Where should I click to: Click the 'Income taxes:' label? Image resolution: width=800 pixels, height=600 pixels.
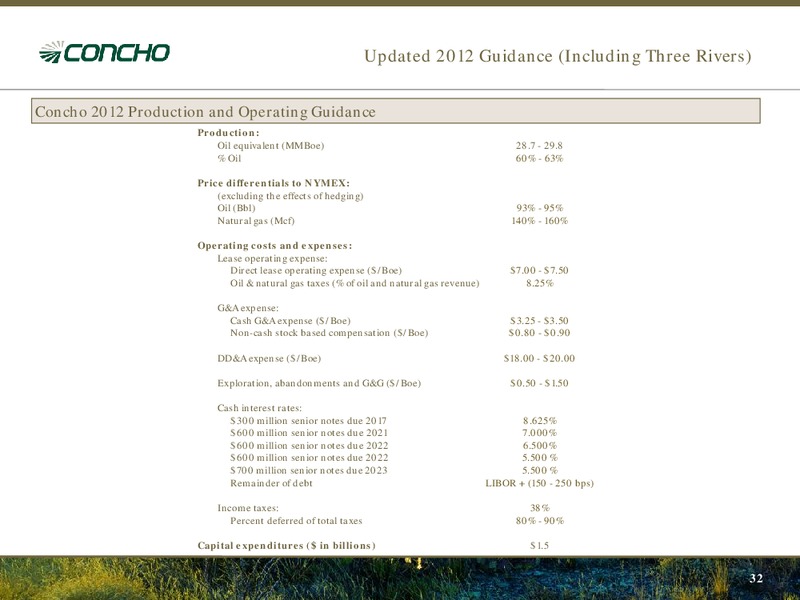point(248,508)
